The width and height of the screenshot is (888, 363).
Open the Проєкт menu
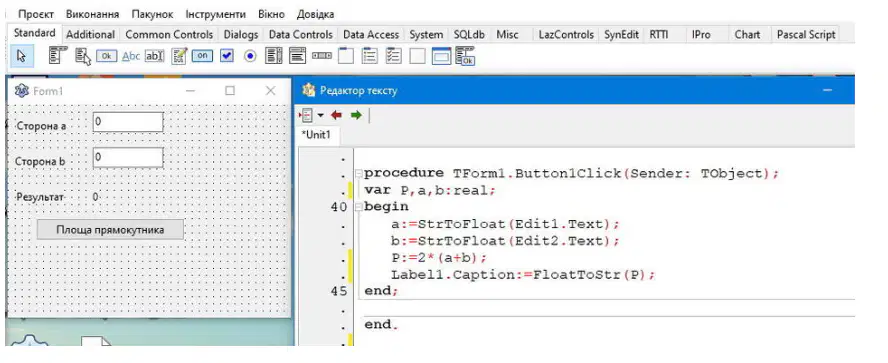(36, 14)
